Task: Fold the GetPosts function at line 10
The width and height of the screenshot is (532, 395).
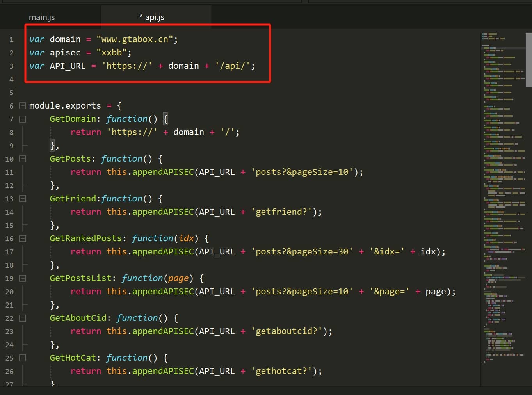Action: click(x=23, y=159)
